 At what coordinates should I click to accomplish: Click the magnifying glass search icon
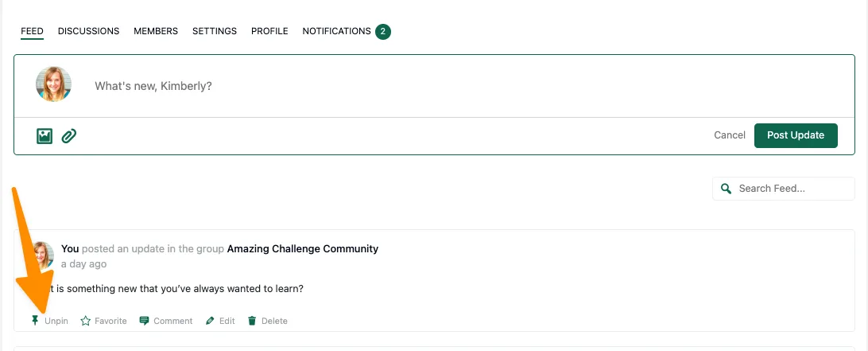pos(727,189)
